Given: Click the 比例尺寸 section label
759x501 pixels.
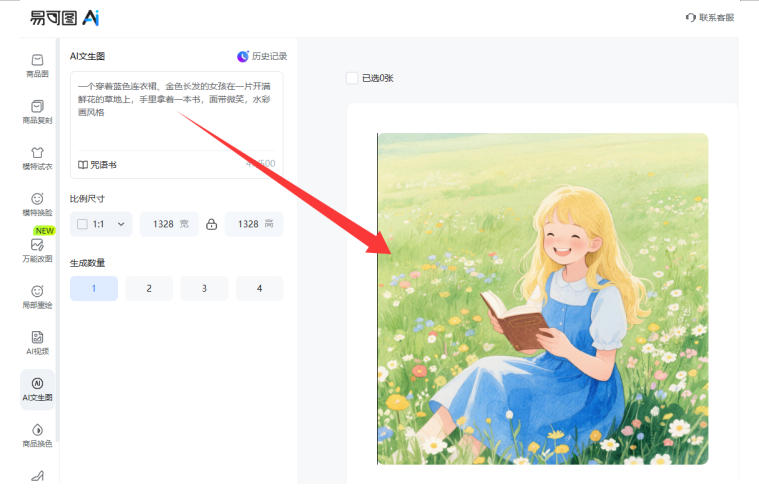Looking at the screenshot, I should [x=87, y=198].
